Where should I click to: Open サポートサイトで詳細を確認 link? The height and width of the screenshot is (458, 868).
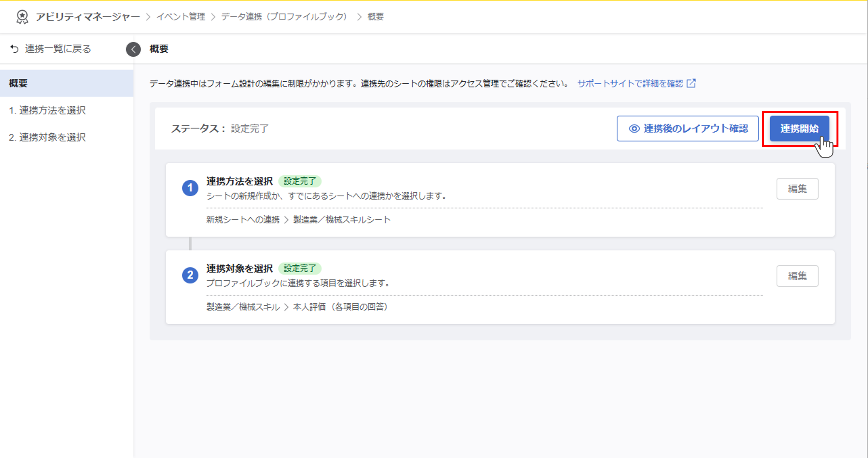pos(630,83)
